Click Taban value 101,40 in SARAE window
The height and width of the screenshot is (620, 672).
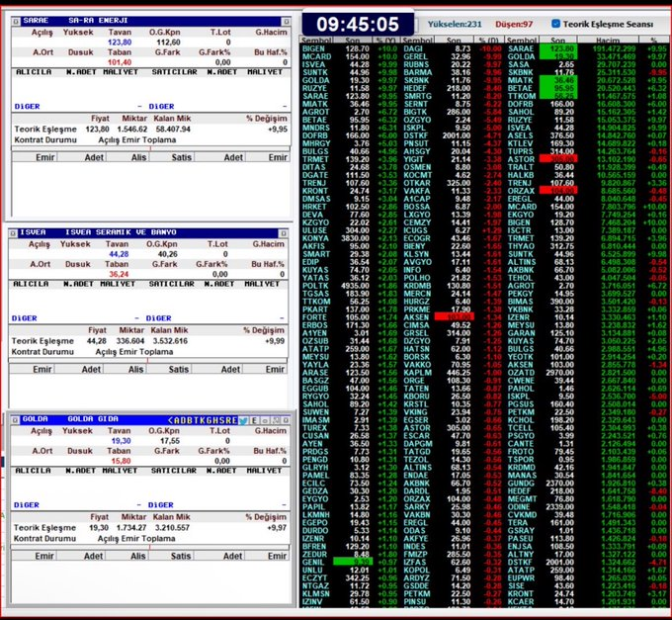(x=120, y=62)
